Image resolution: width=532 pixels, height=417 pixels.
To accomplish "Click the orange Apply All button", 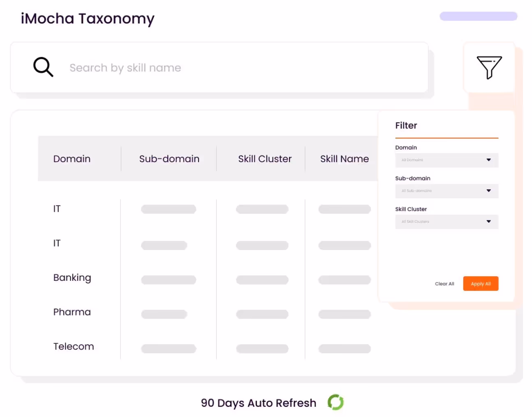I will pyautogui.click(x=481, y=284).
